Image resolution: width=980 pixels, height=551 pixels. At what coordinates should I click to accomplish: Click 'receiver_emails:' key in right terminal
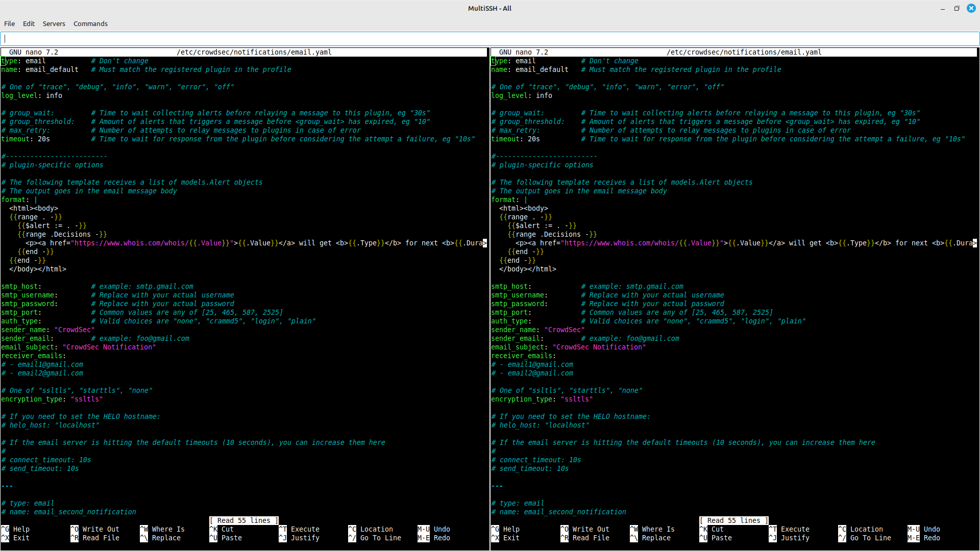(x=524, y=356)
